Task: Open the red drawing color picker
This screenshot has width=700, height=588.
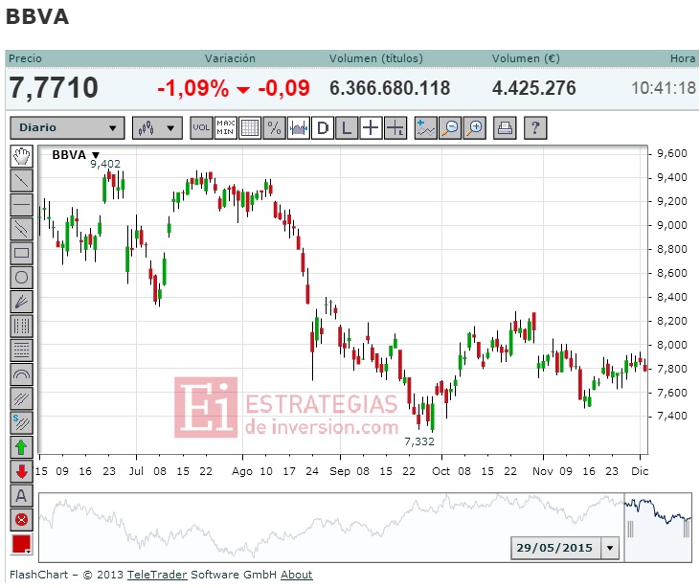Action: 21,544
